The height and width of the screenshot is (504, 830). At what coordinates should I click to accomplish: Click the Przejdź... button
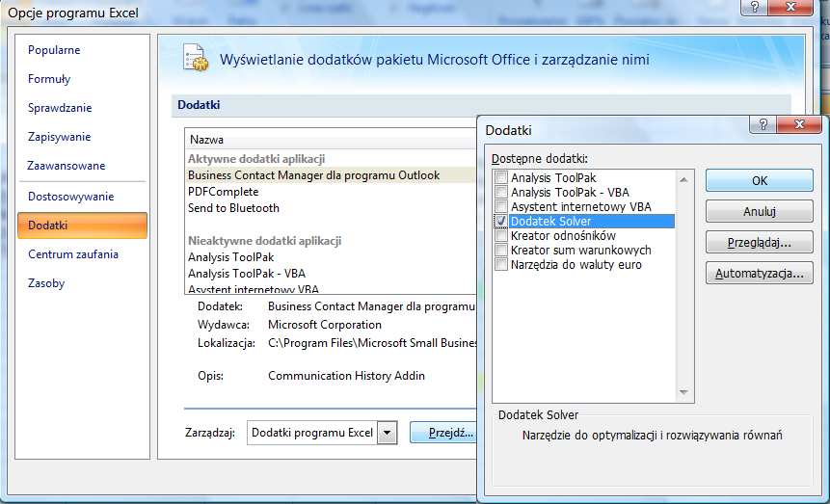pyautogui.click(x=445, y=433)
